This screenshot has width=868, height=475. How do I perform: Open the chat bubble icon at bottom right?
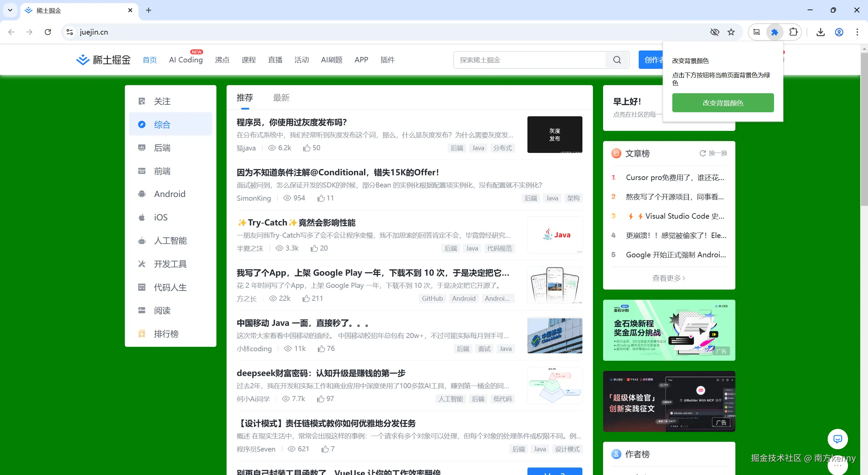pos(837,439)
